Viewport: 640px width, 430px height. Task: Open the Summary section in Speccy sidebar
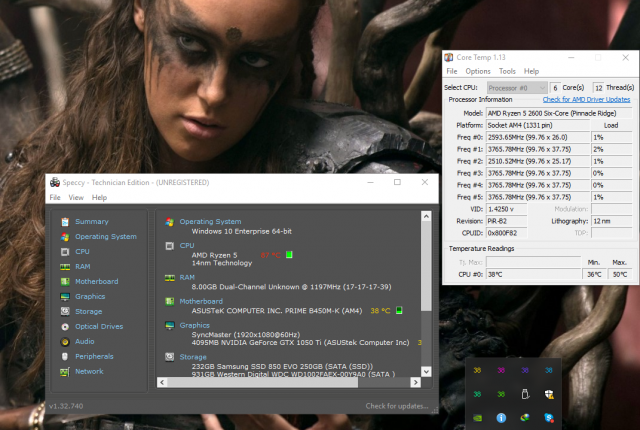point(91,221)
